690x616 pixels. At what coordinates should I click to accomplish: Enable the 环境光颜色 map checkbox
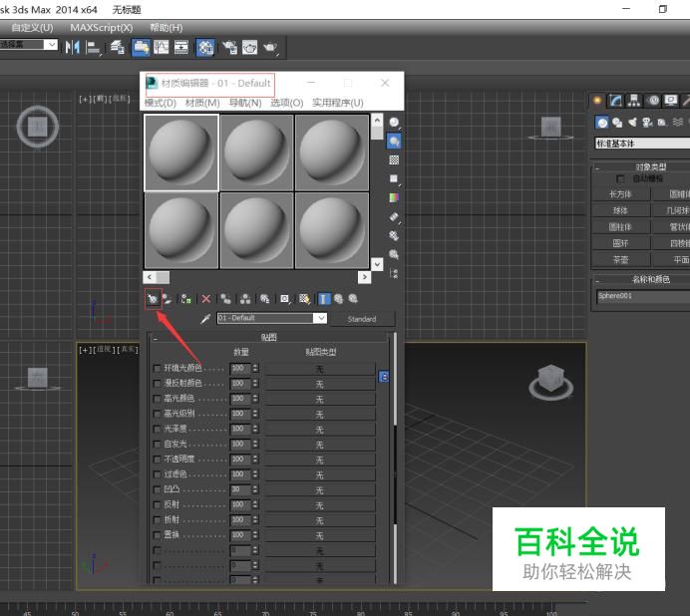point(157,369)
